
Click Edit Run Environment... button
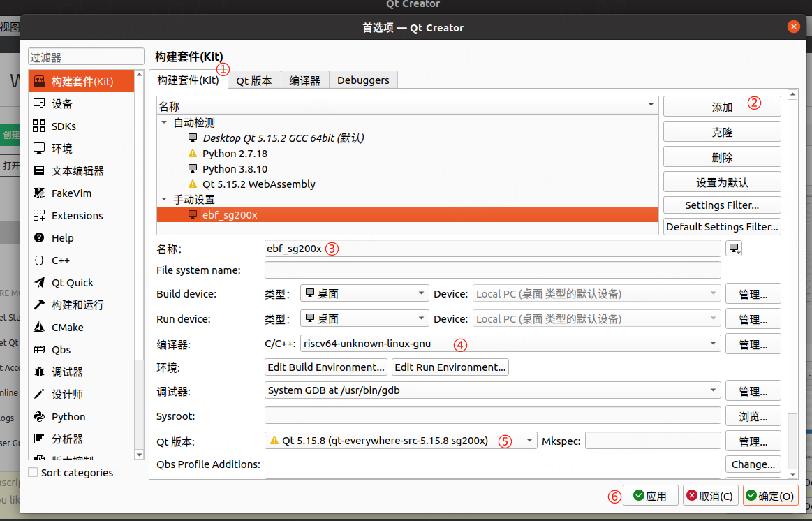pyautogui.click(x=450, y=367)
